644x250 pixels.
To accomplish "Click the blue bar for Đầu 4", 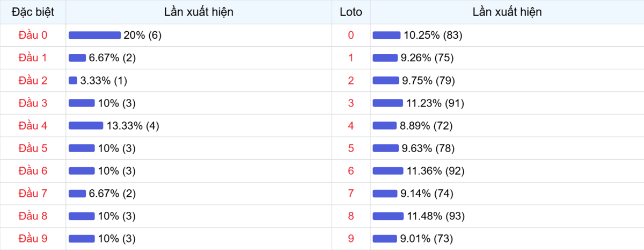I will pyautogui.click(x=86, y=126).
